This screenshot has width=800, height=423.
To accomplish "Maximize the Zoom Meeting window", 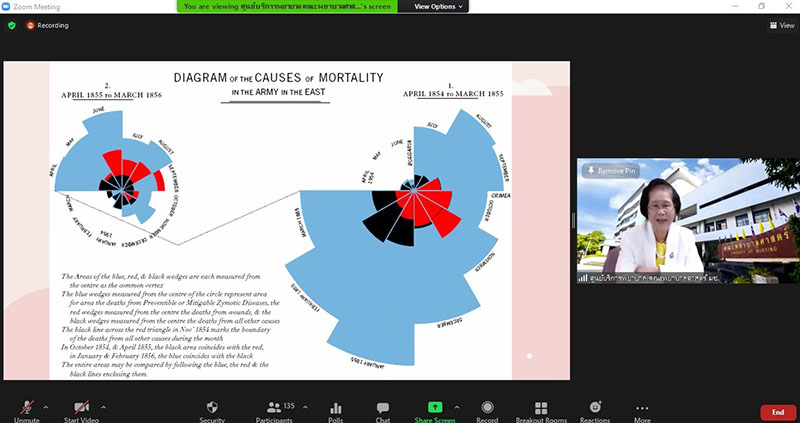I will click(761, 6).
